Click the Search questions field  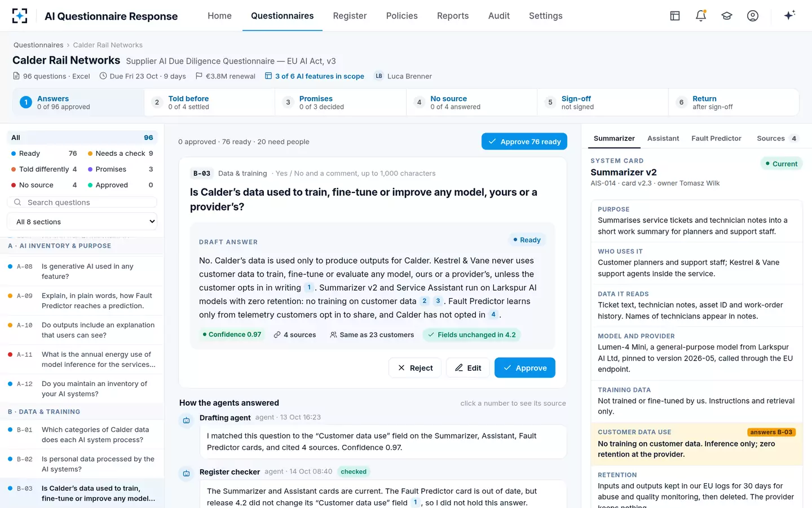click(x=82, y=202)
